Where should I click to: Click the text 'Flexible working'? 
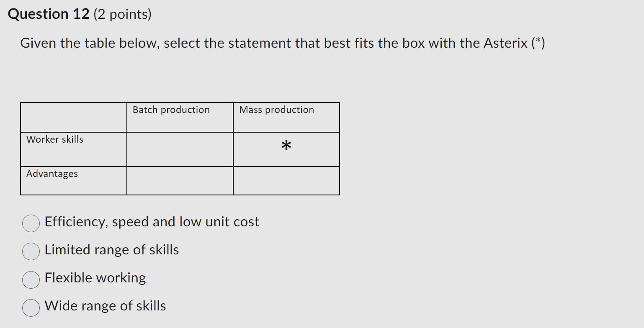95,278
